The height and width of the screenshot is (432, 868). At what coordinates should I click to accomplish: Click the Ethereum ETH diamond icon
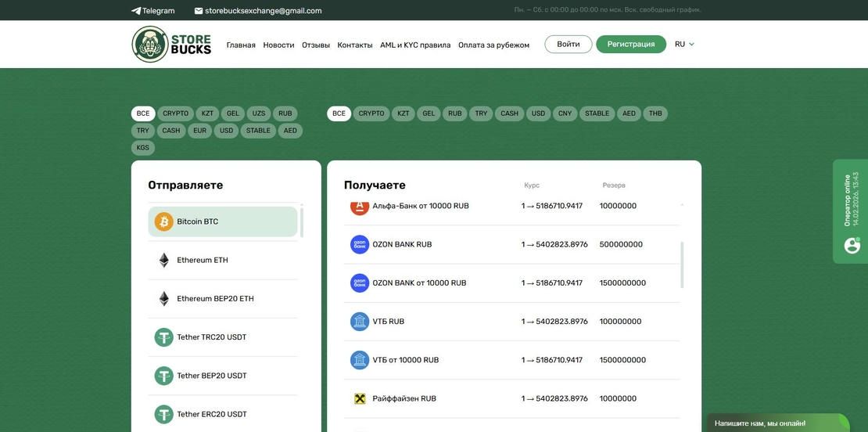(x=163, y=260)
